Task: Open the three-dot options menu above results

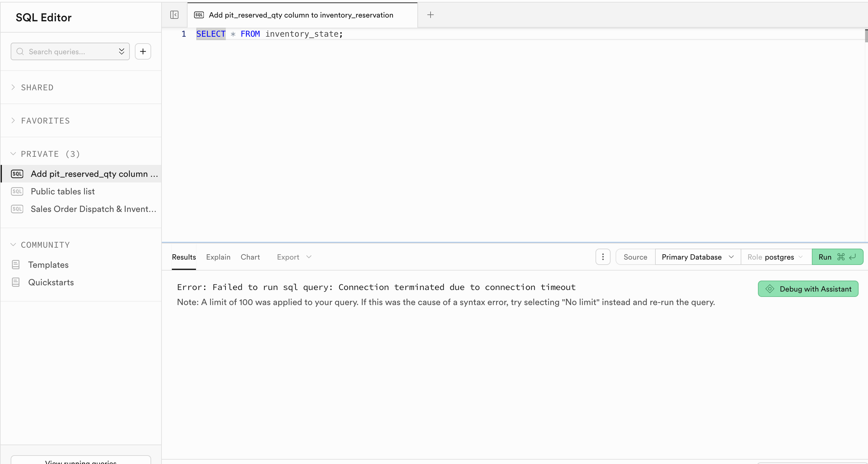Action: pyautogui.click(x=602, y=257)
